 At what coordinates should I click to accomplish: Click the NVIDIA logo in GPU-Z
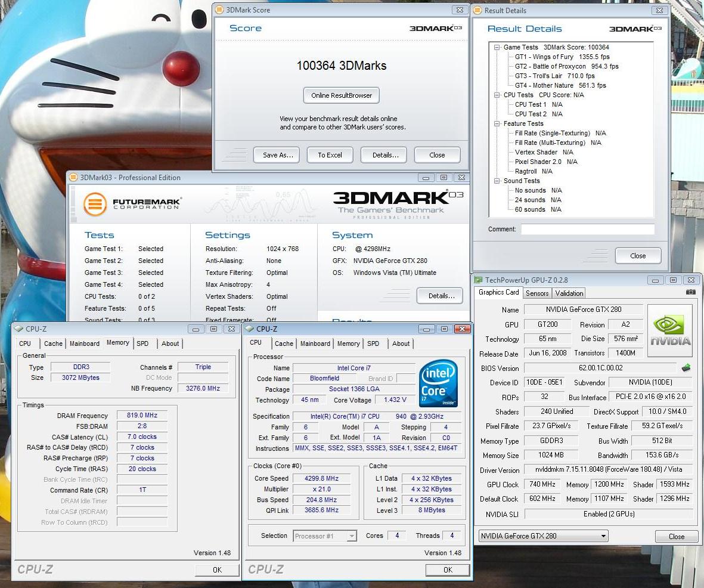tap(670, 330)
